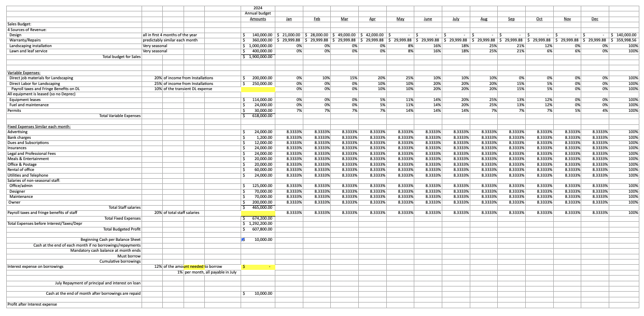Screen dimensions: 644x316
Task: Select the 'Utilities and Telephone' label
Action: [x=27, y=175]
